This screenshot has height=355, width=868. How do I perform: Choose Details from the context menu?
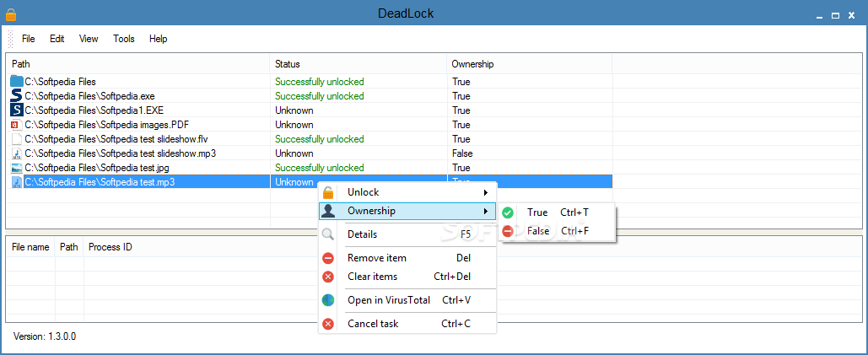pyautogui.click(x=407, y=234)
